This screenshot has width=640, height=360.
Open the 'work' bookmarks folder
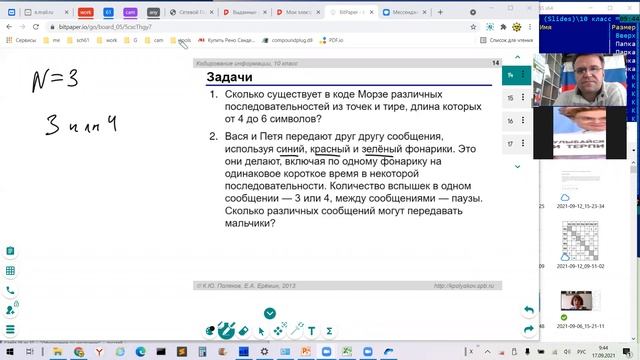107,40
